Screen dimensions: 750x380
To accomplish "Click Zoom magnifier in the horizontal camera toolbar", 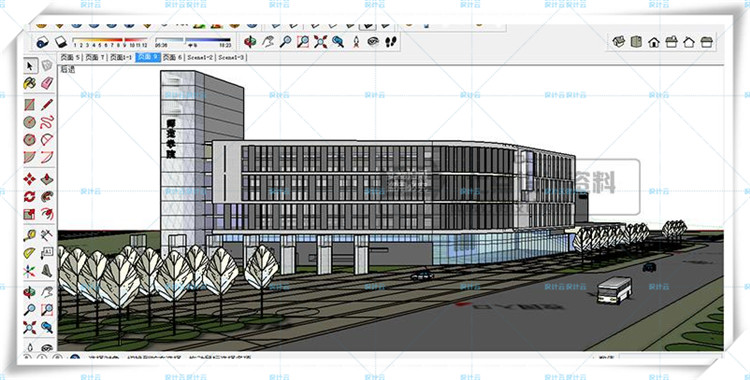I will (x=286, y=42).
